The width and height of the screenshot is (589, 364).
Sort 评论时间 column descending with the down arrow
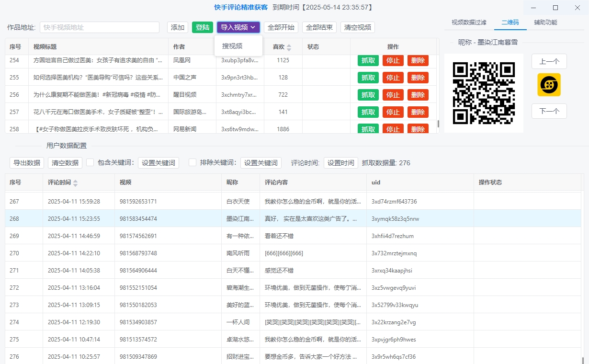point(75,184)
